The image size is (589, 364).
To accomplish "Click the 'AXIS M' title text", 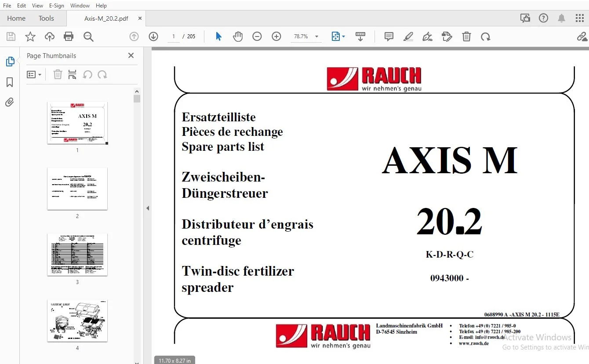I will 450,160.
